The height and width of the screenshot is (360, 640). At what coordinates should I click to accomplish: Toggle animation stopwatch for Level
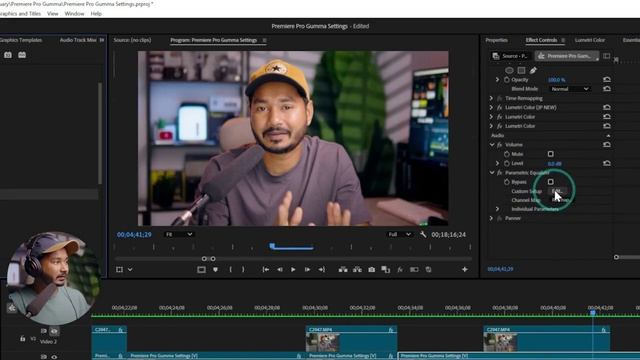click(507, 163)
